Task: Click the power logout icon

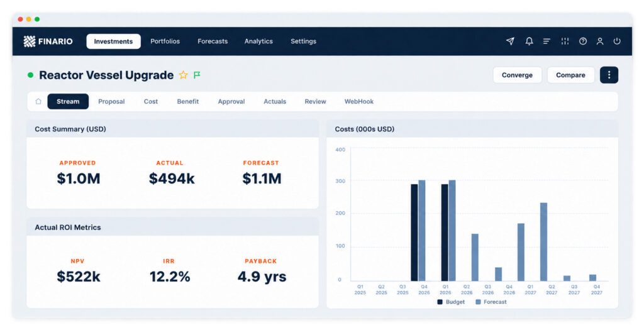Action: point(617,41)
